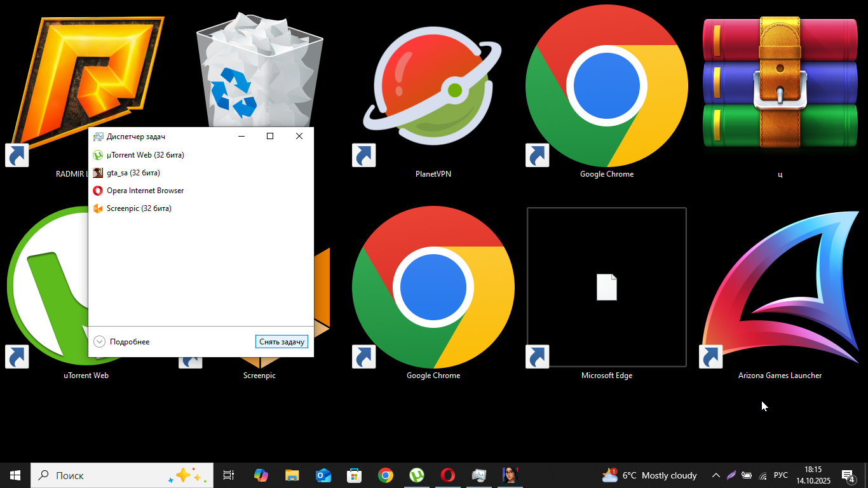Select gta_sa (32 бита) task row
This screenshot has height=488, width=868.
pos(201,173)
